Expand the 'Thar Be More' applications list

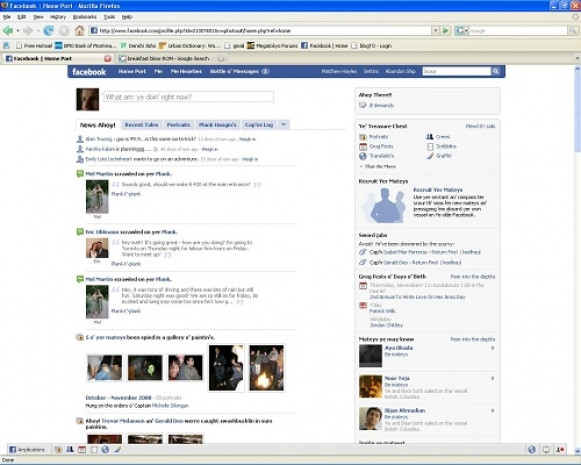coord(378,167)
